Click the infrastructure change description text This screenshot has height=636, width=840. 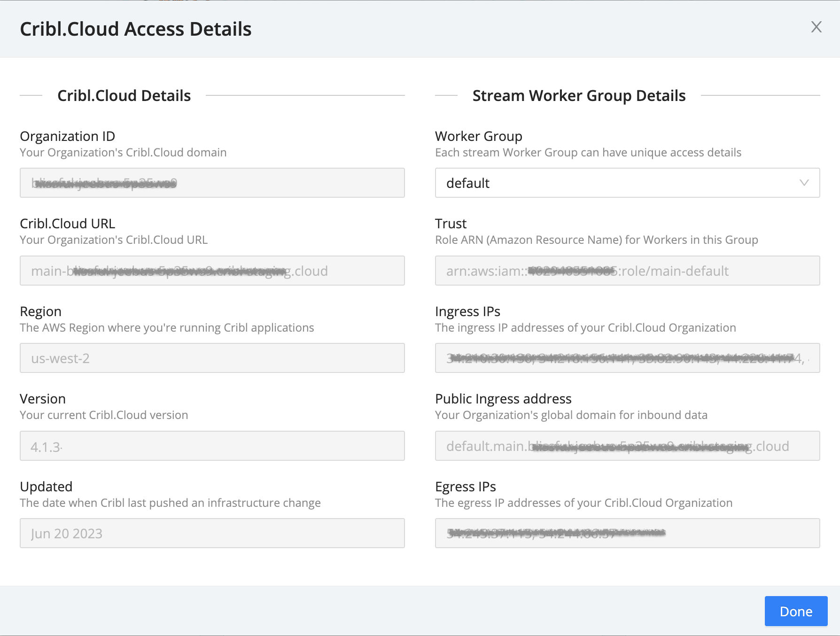[x=170, y=503]
